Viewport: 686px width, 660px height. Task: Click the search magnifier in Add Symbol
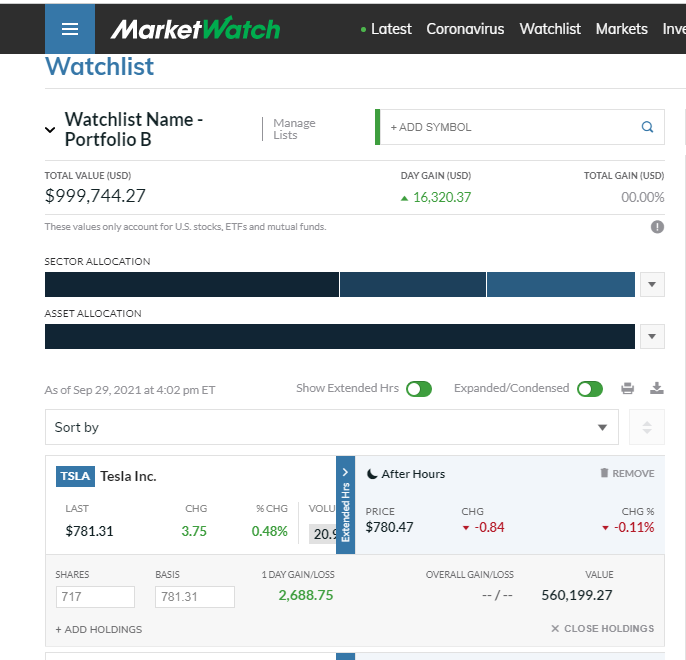[647, 127]
